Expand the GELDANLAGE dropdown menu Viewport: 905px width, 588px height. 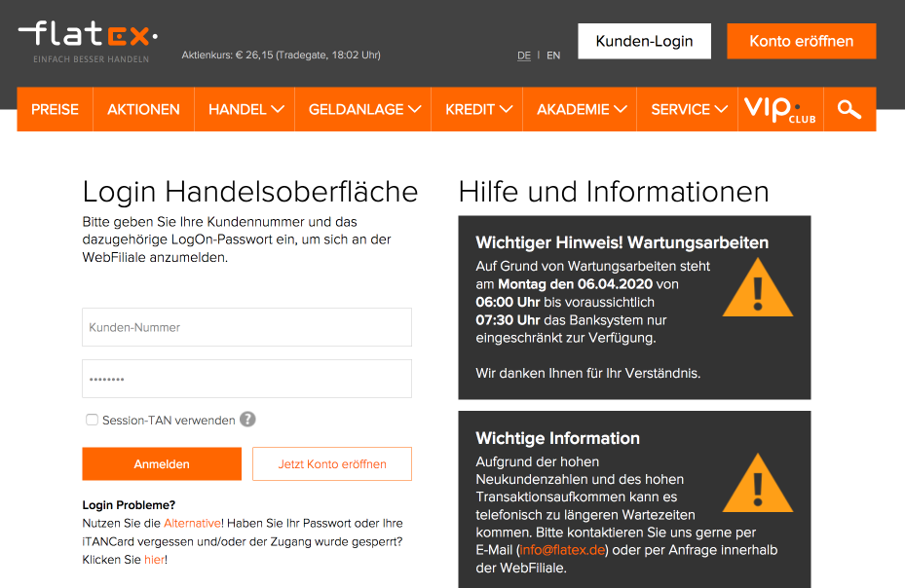364,109
